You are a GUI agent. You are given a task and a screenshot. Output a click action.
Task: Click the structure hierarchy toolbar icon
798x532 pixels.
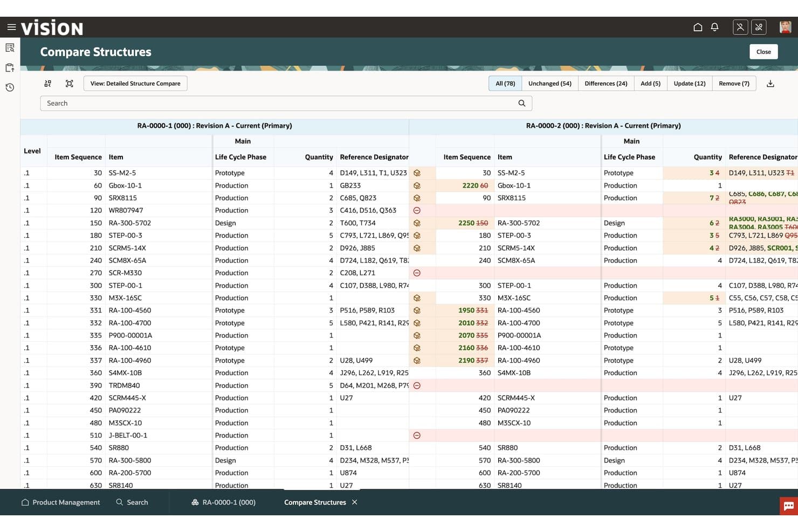pos(48,84)
